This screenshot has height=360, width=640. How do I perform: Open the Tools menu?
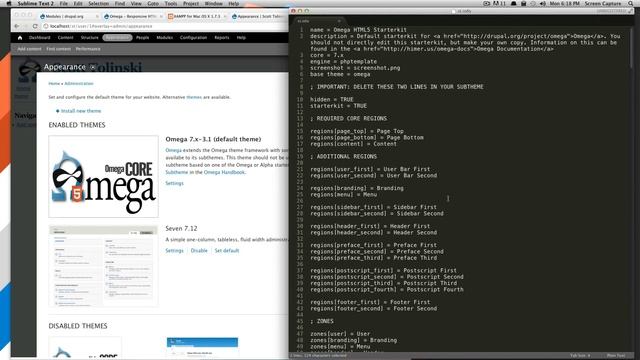pos(171,3)
